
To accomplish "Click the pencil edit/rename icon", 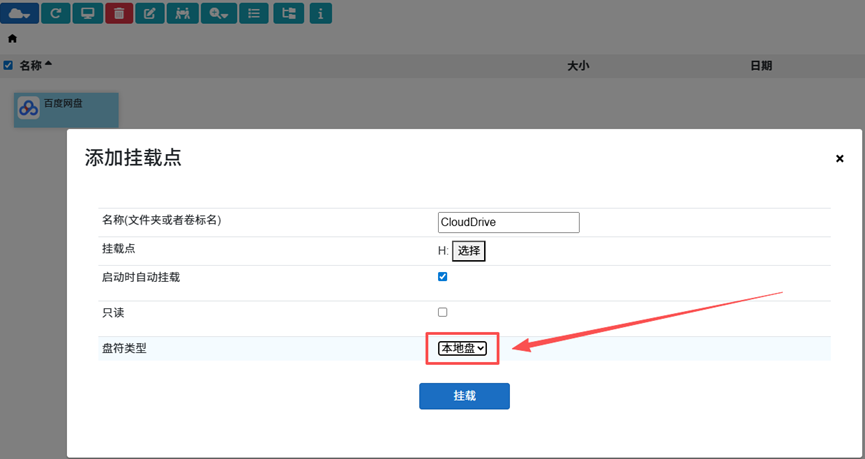I will pyautogui.click(x=150, y=13).
